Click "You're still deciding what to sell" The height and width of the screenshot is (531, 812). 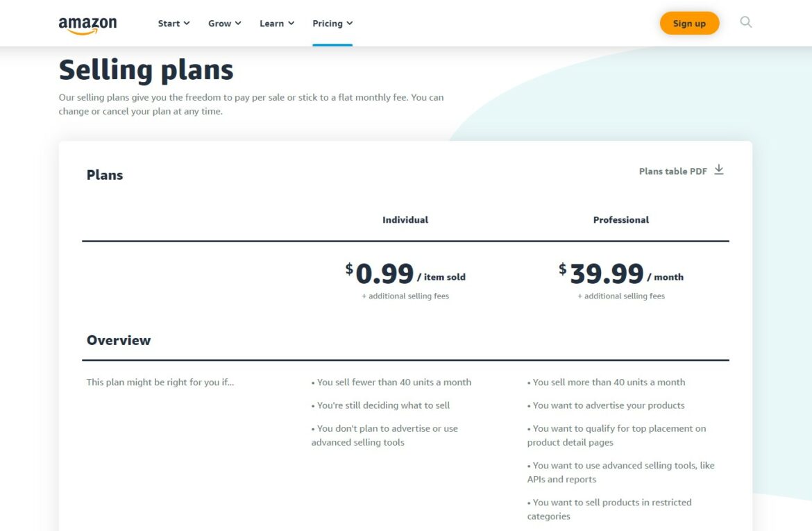pos(383,405)
